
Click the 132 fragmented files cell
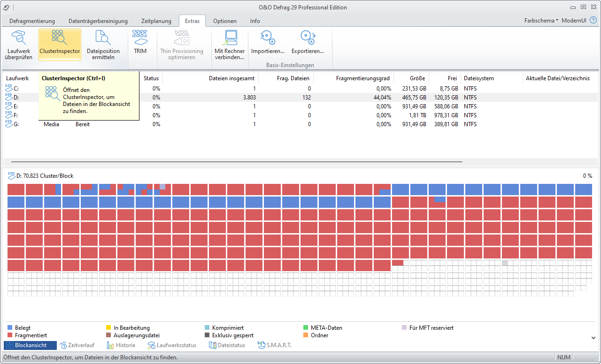pos(306,97)
